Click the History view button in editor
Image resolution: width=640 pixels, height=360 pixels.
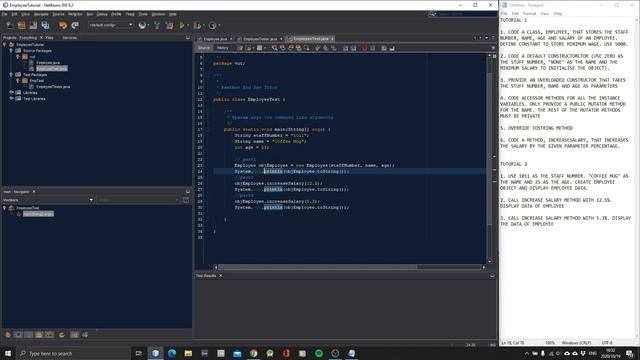[222, 48]
